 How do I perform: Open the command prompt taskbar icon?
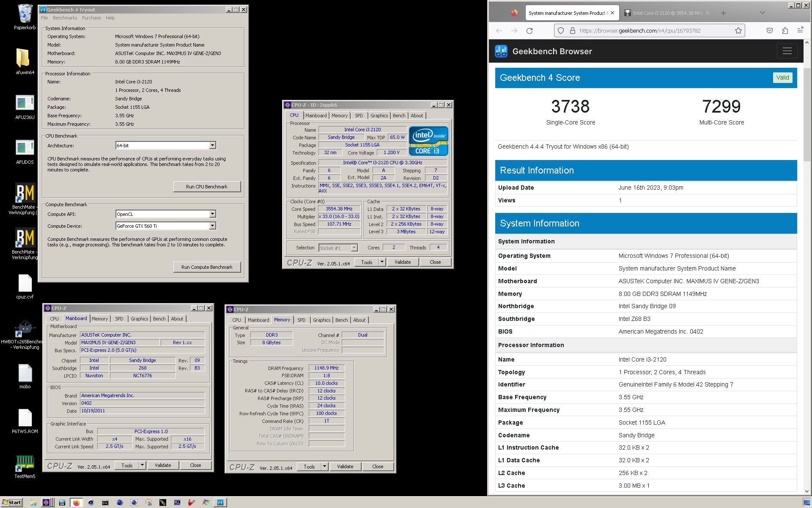coord(105,502)
